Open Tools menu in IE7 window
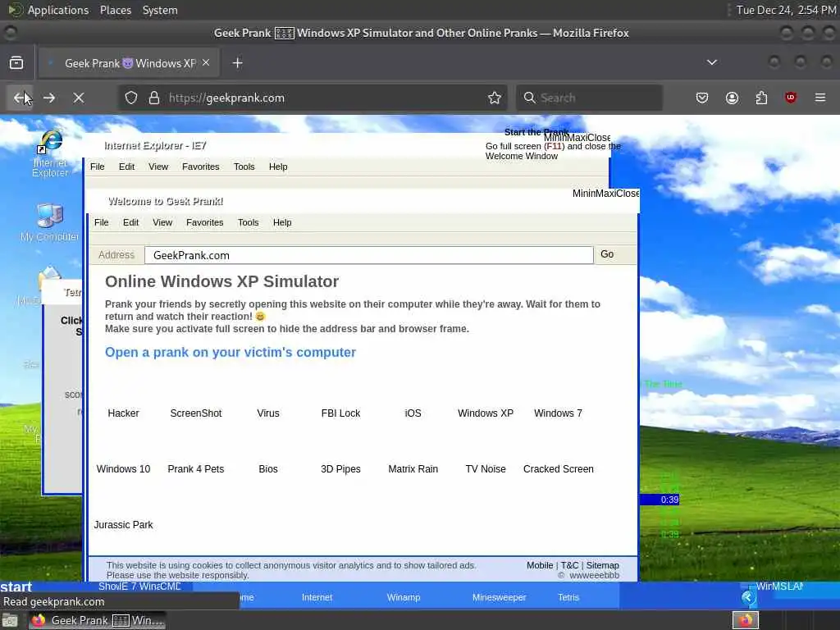Image resolution: width=840 pixels, height=630 pixels. click(244, 167)
